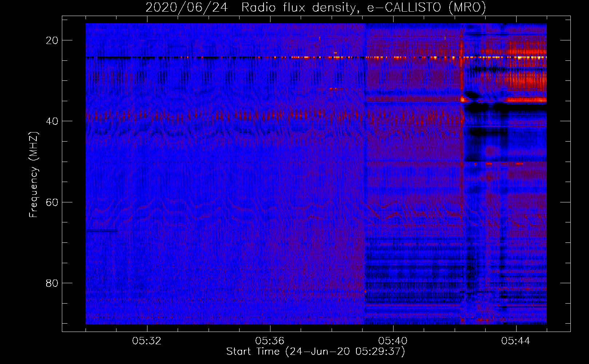This screenshot has height=364, width=589.
Task: Click the 40 MHz frequency tick label
Action: point(52,121)
